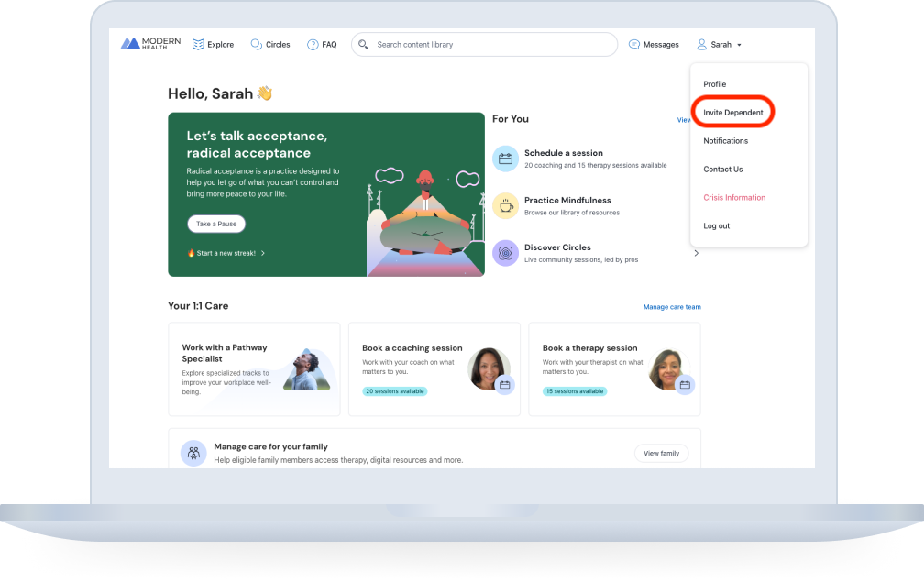Click the Modern Health logo
924x582 pixels.
(151, 44)
